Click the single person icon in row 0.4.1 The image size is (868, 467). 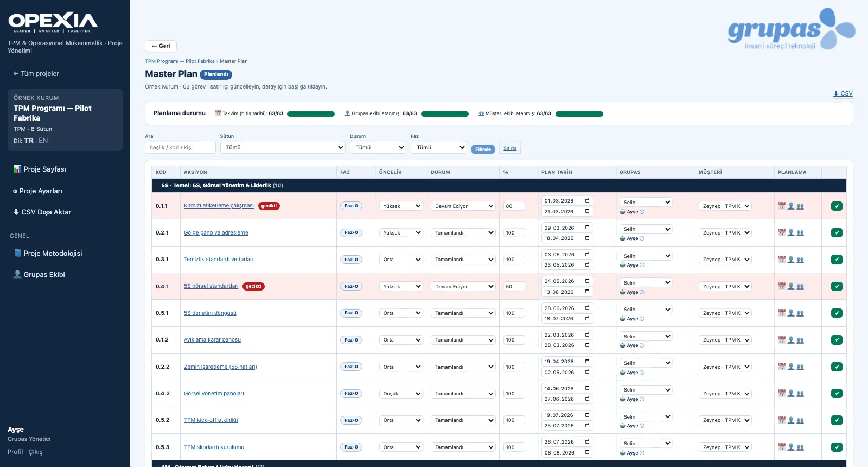click(791, 286)
